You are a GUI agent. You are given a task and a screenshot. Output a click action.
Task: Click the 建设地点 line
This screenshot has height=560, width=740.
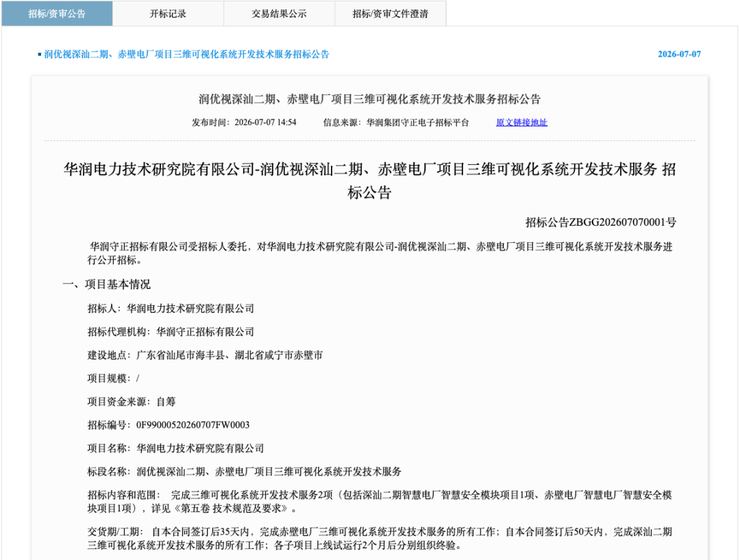[206, 355]
